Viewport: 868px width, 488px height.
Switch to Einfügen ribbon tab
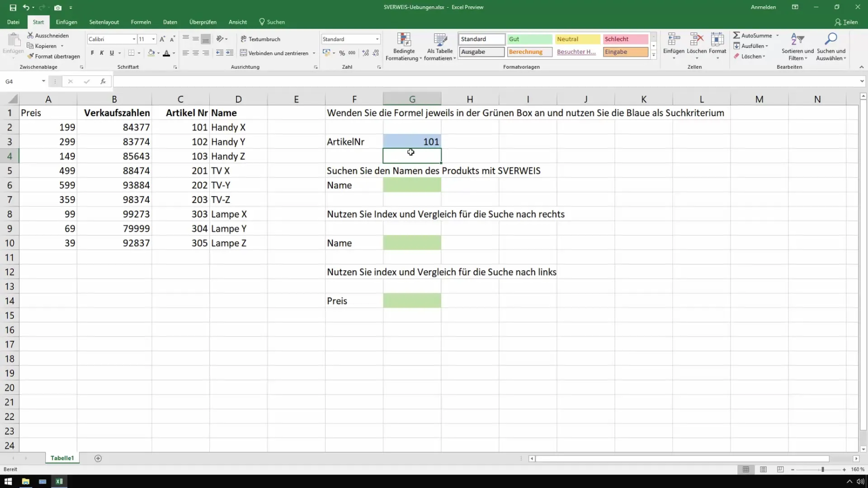66,22
